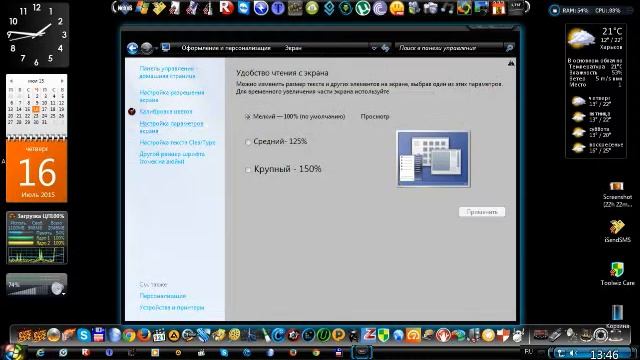
Task: Click the RU language indicator
Action: 529,351
